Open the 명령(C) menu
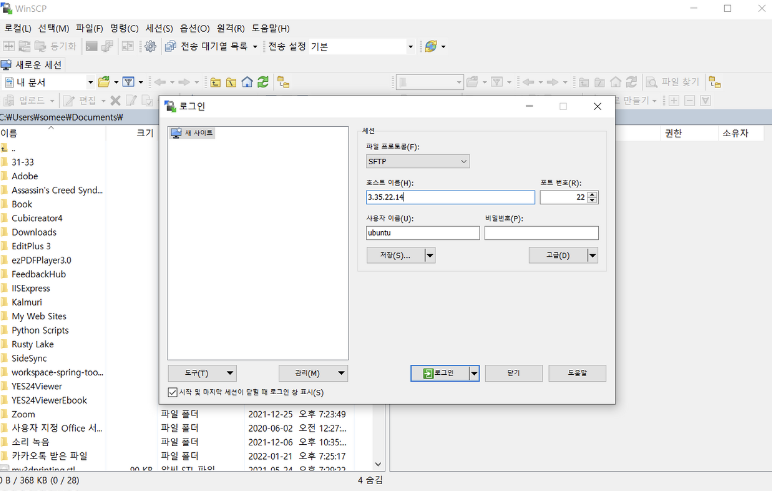 125,28
